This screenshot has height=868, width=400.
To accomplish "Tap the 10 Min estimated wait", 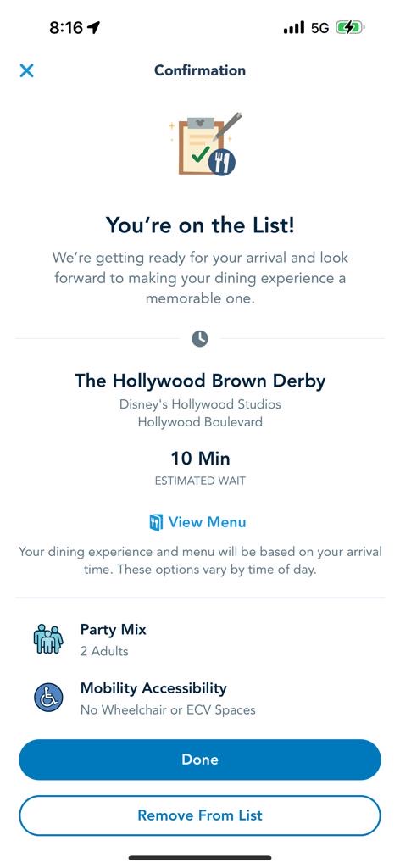I will [x=200, y=459].
